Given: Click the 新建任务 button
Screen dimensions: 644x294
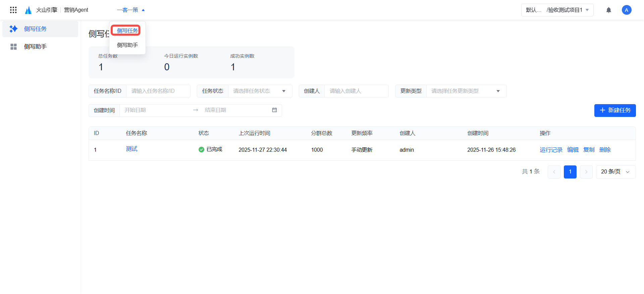Looking at the screenshot, I should click(x=615, y=111).
